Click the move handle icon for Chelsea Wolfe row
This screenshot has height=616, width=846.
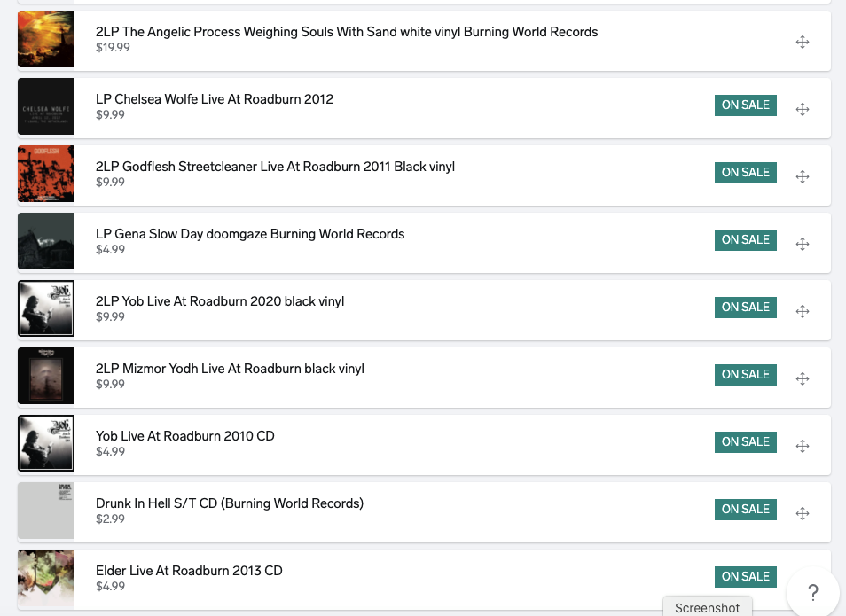pos(803,110)
